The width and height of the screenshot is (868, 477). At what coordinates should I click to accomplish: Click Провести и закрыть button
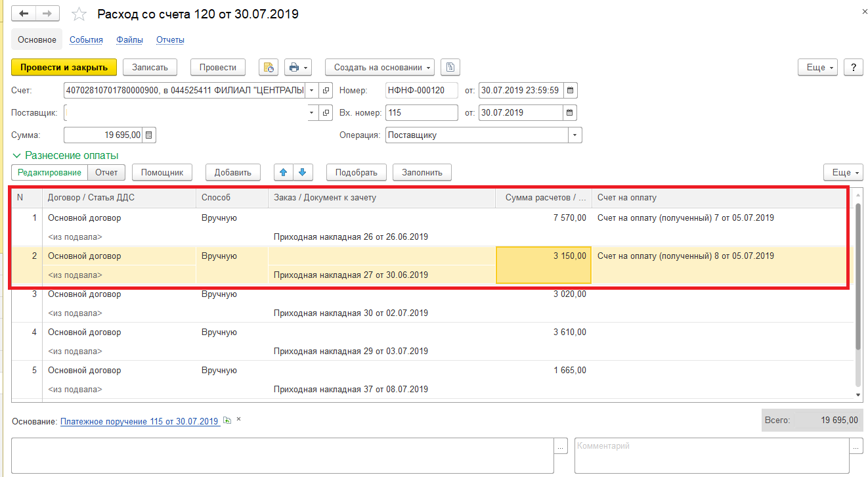click(x=64, y=67)
